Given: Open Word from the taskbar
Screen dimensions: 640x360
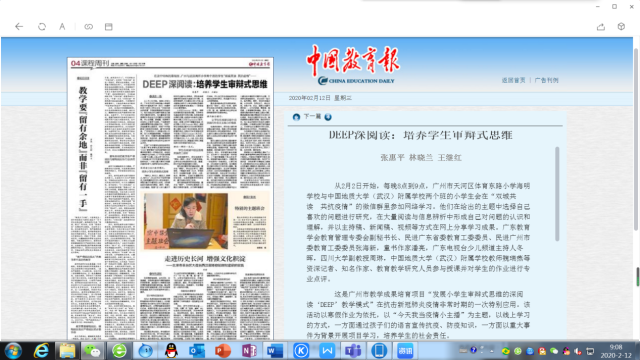Looking at the screenshot, I should (274, 351).
